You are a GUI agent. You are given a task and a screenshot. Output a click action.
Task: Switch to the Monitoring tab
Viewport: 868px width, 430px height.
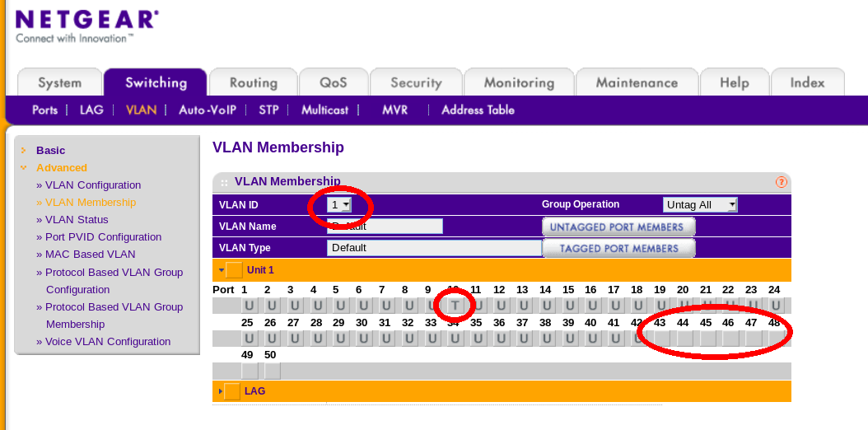(x=520, y=82)
